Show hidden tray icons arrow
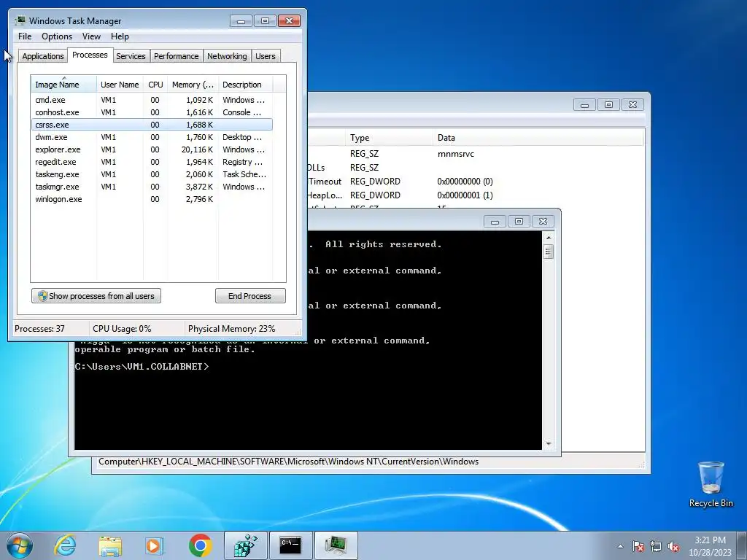 tap(620, 546)
